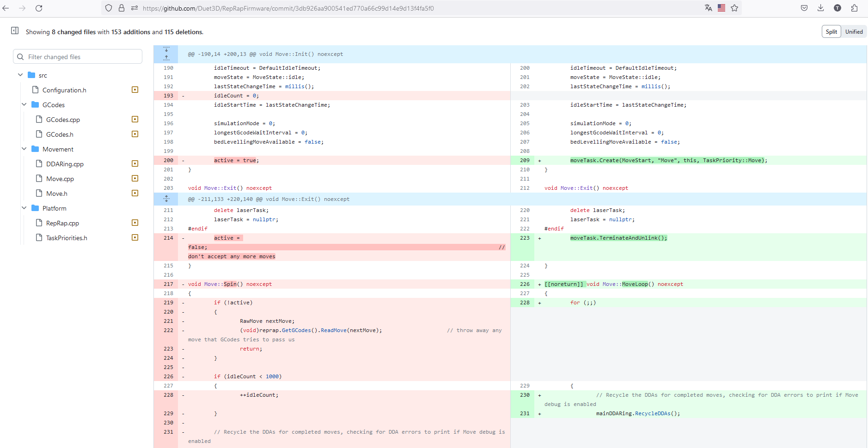The image size is (868, 448).
Task: Switch to Split diff view
Action: [831, 31]
